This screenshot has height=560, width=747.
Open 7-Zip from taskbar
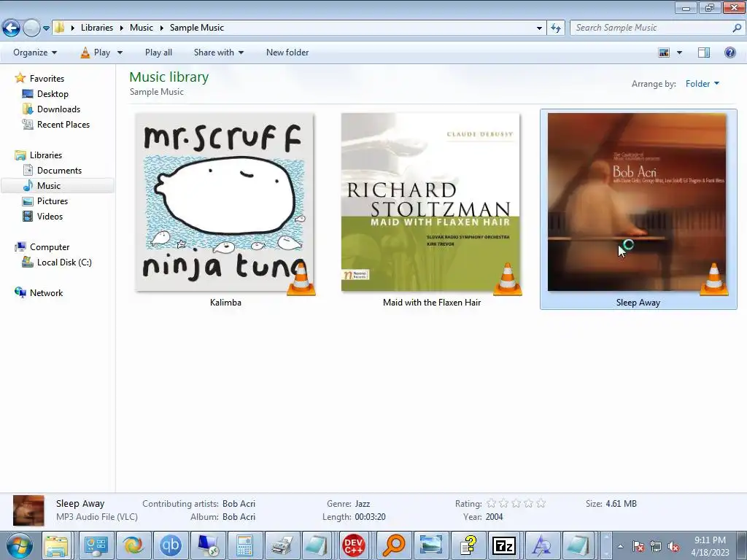click(x=503, y=545)
